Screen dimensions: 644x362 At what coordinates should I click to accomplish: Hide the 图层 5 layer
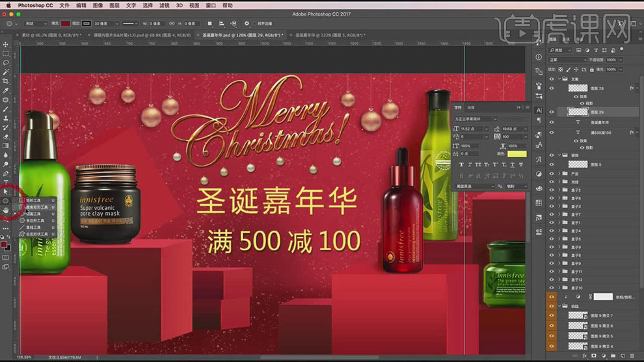tap(552, 164)
